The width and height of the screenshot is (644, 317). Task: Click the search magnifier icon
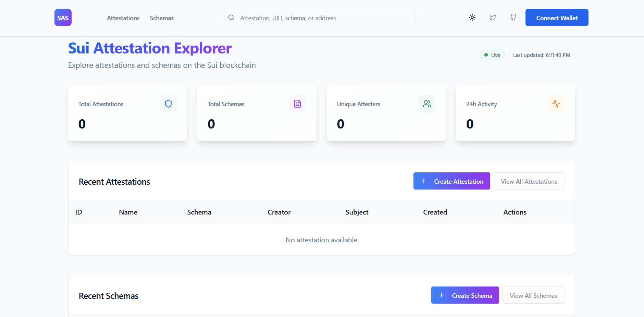231,18
